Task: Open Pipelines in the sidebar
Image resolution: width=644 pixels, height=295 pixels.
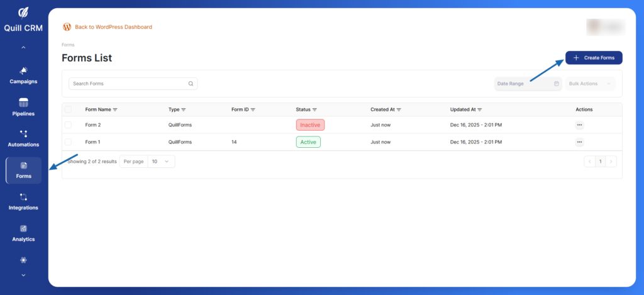Action: [x=23, y=107]
